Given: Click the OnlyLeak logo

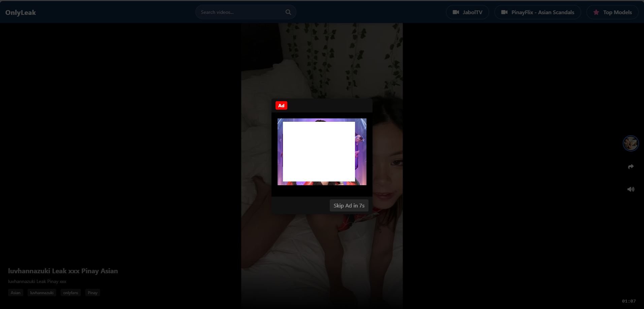Looking at the screenshot, I should [x=21, y=12].
